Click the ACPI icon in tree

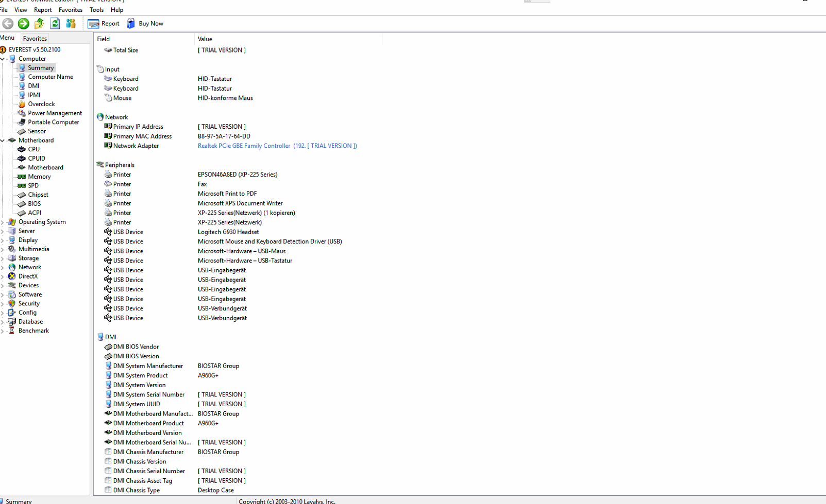point(22,213)
